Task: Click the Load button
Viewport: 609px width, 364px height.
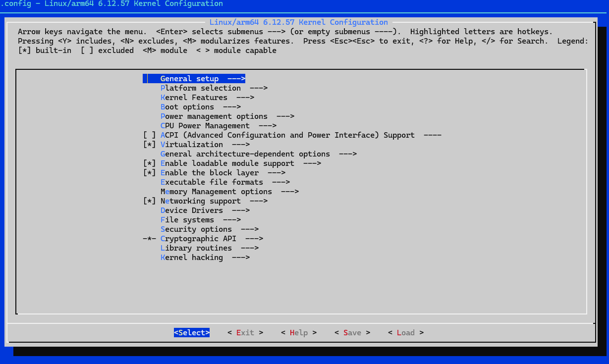Action: (x=406, y=333)
